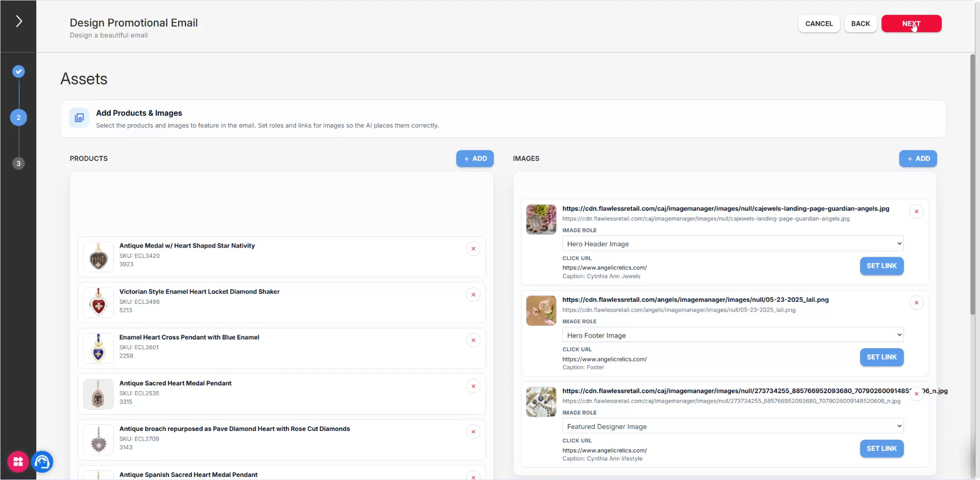View the guardian-angels image thumbnail
The height and width of the screenshot is (480, 980).
click(x=541, y=220)
